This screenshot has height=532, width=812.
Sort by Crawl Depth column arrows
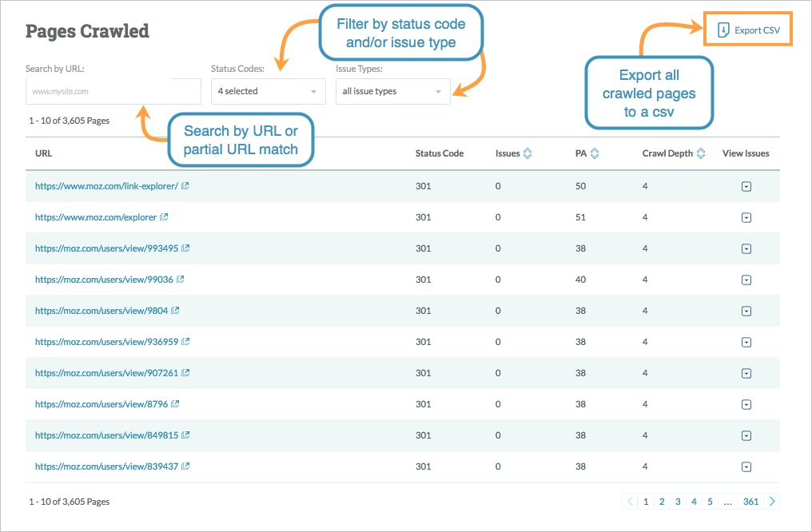click(701, 153)
